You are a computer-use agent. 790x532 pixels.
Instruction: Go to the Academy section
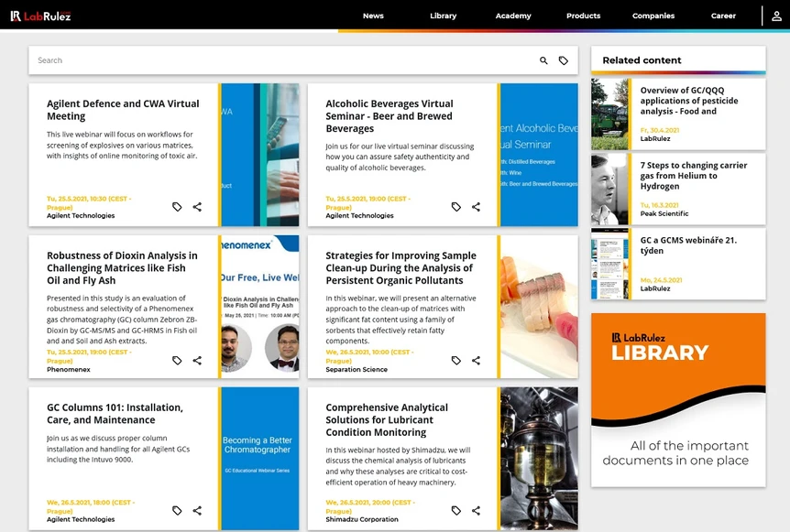coord(513,16)
